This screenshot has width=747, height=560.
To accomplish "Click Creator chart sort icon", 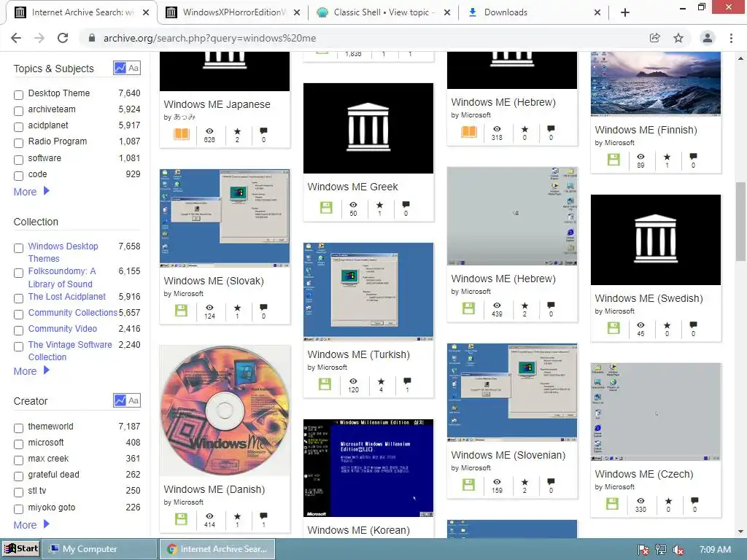I will pos(120,400).
